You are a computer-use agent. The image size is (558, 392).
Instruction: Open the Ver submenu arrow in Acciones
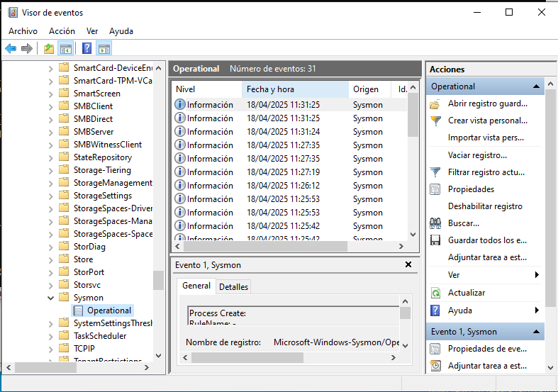click(537, 274)
